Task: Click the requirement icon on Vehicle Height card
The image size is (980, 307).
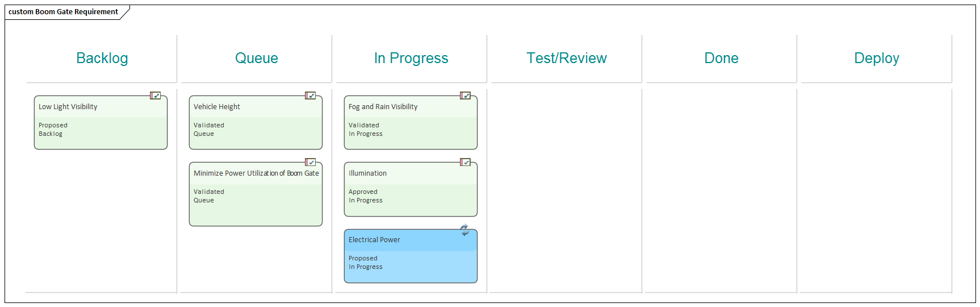Action: [x=310, y=96]
